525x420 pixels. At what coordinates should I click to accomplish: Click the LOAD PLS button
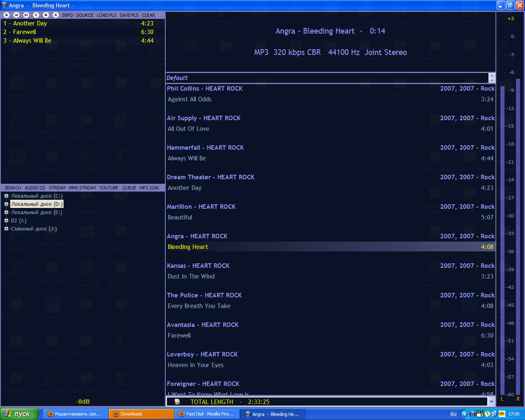(106, 15)
